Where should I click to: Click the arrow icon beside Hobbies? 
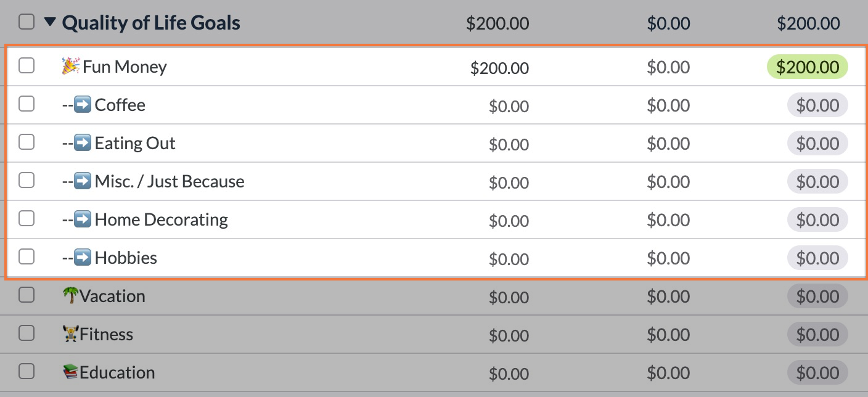[83, 258]
